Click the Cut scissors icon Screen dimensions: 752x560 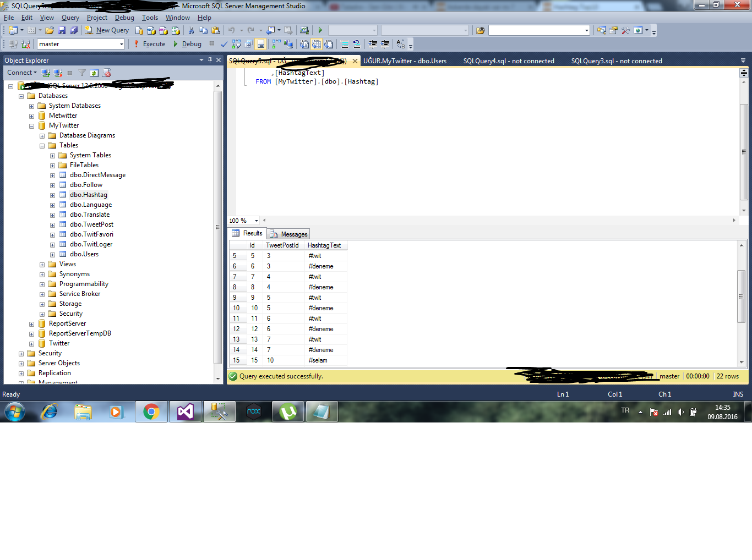click(191, 30)
